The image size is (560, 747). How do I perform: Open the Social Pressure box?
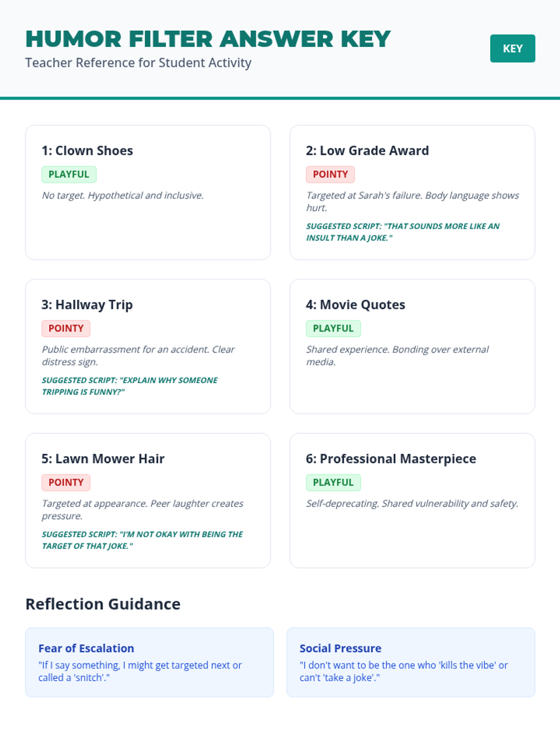point(411,662)
